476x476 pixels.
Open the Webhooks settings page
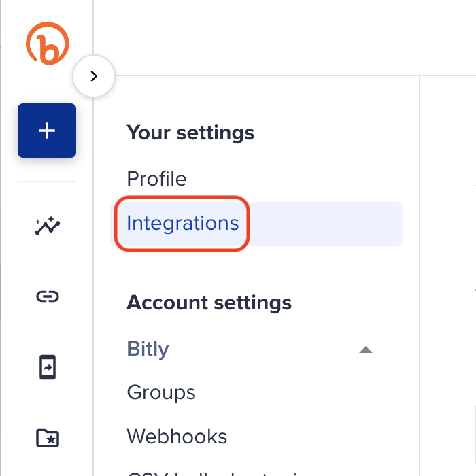pyautogui.click(x=177, y=437)
